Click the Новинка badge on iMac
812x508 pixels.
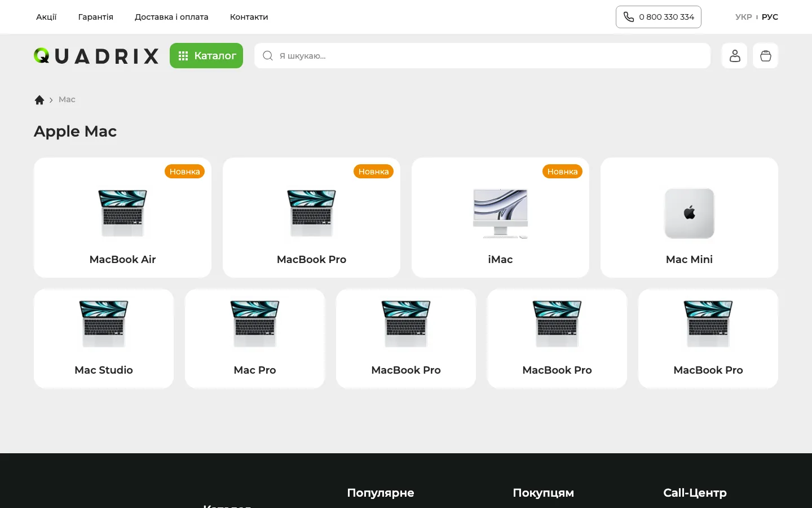click(x=563, y=172)
